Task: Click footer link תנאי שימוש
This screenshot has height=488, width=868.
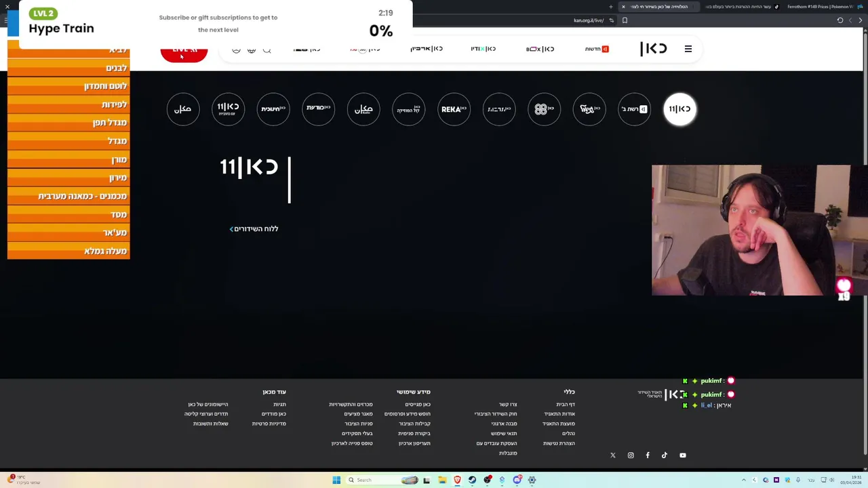Action: [x=504, y=434]
